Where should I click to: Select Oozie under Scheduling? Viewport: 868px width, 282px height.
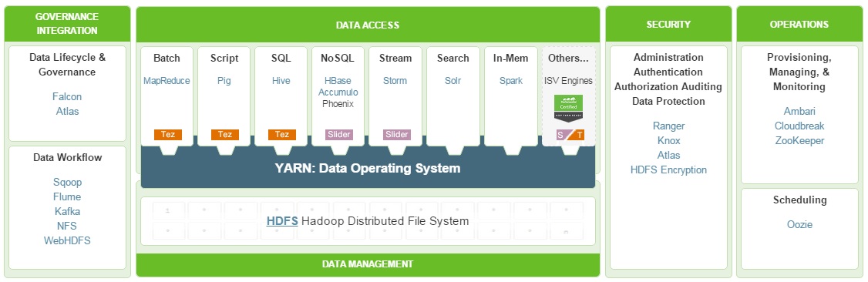(x=800, y=224)
